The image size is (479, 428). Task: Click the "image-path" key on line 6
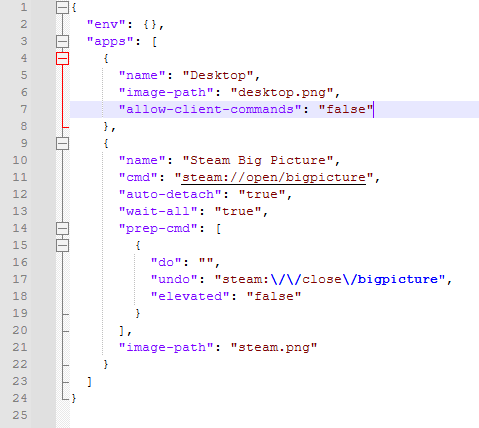click(166, 92)
